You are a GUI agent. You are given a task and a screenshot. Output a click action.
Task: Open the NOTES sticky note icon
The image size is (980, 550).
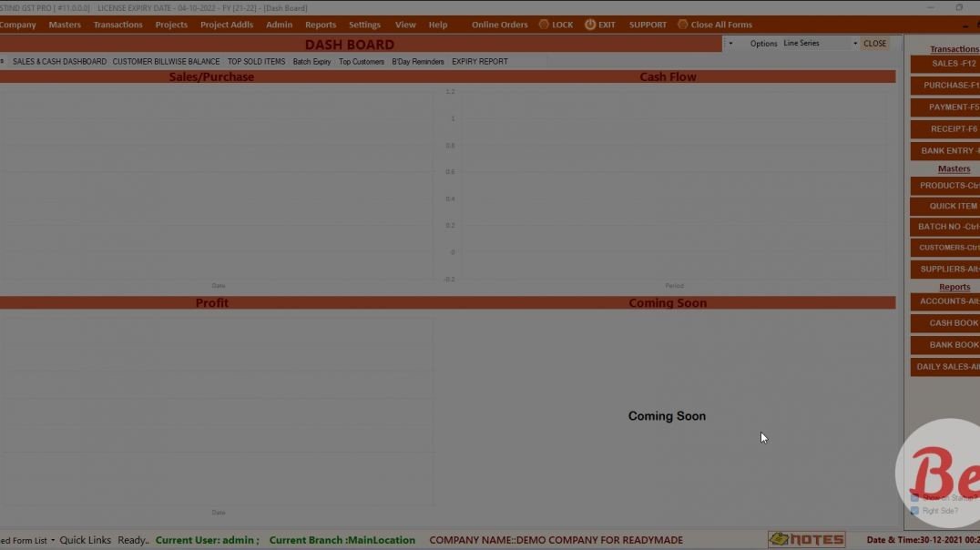point(806,539)
